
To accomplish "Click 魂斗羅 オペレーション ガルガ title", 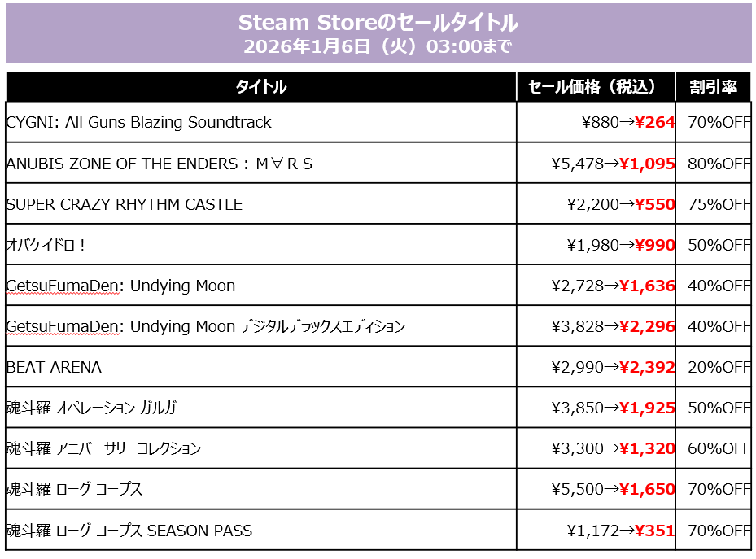I will [x=91, y=408].
